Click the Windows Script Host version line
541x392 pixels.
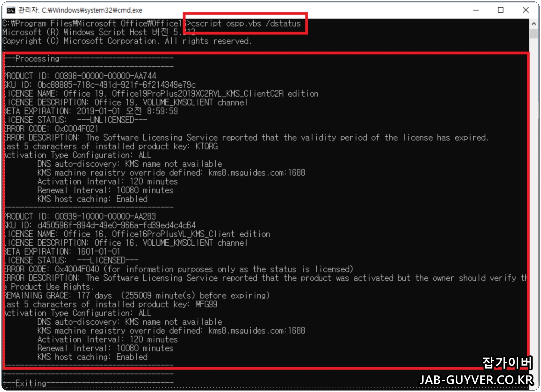tap(99, 32)
